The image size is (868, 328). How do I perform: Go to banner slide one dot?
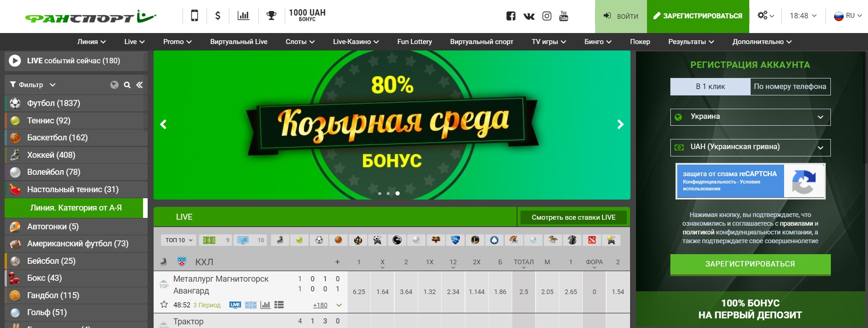point(380,194)
